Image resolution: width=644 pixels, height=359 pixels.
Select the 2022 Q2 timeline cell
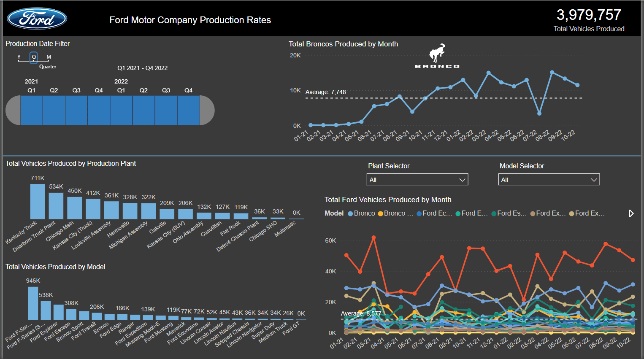[x=143, y=110]
